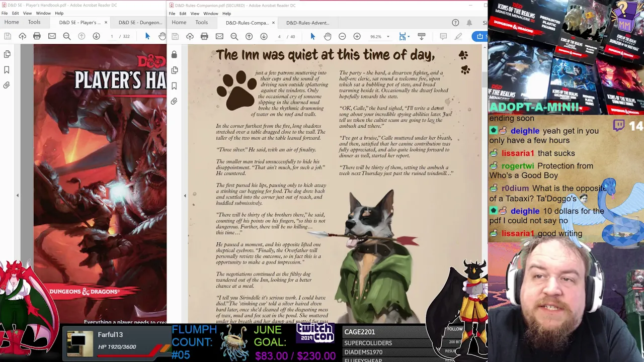Viewport: 644px width, 362px height.
Task: Switch to D&D 5E - Dungeon... tab
Action: coord(140,23)
